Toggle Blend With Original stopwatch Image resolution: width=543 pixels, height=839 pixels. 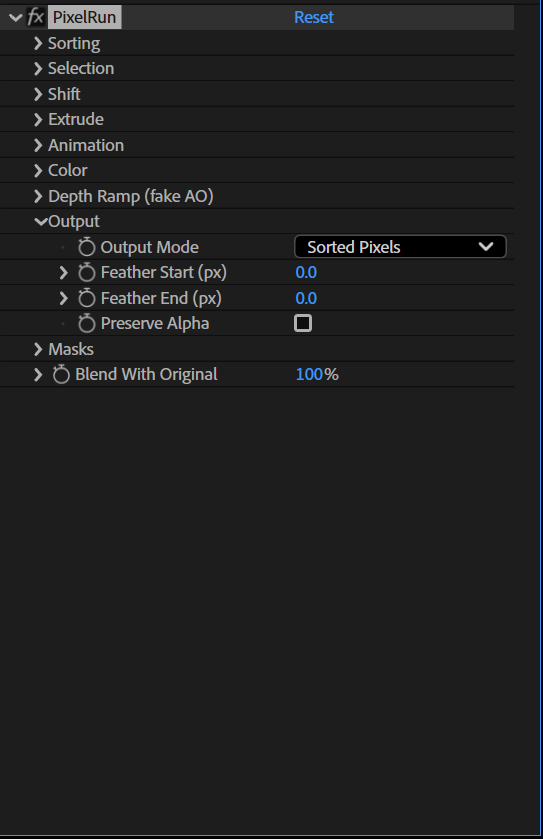[x=61, y=375]
